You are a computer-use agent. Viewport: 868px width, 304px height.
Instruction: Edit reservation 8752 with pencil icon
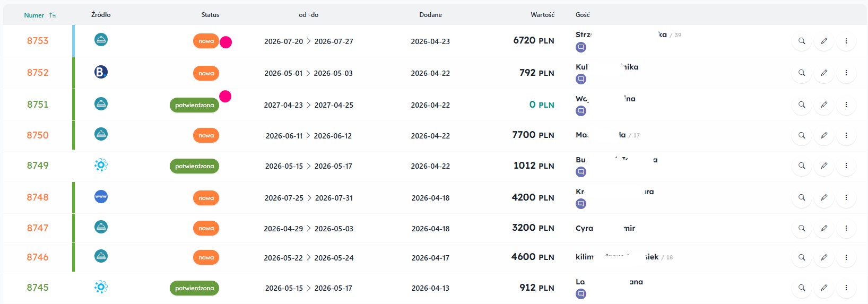click(x=824, y=73)
